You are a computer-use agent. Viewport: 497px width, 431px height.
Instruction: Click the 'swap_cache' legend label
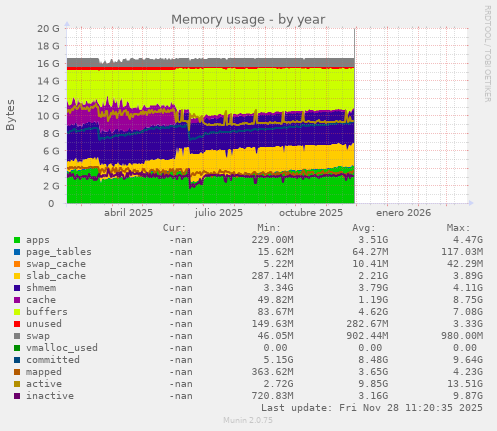tap(56, 264)
